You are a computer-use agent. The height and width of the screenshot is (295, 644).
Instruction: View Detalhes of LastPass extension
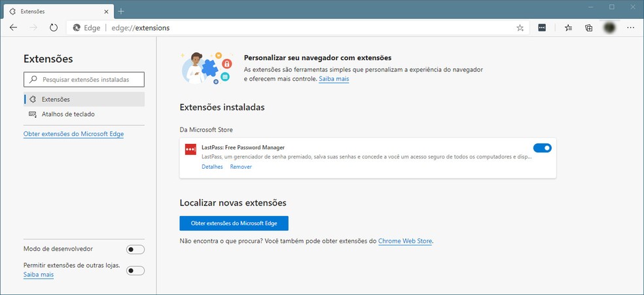point(212,167)
